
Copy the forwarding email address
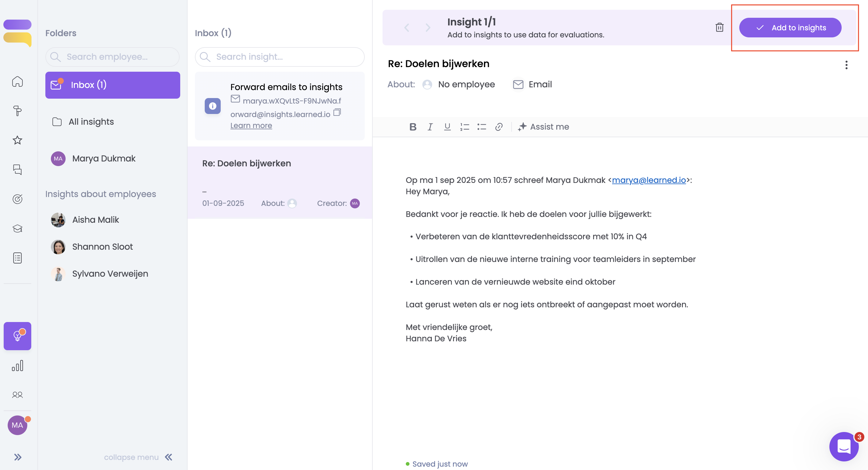click(x=337, y=112)
